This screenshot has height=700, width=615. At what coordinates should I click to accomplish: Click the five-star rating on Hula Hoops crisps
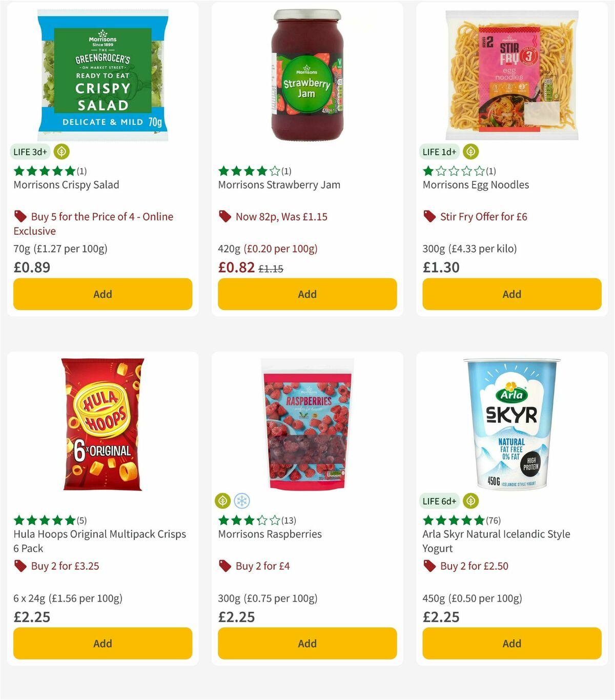[43, 520]
